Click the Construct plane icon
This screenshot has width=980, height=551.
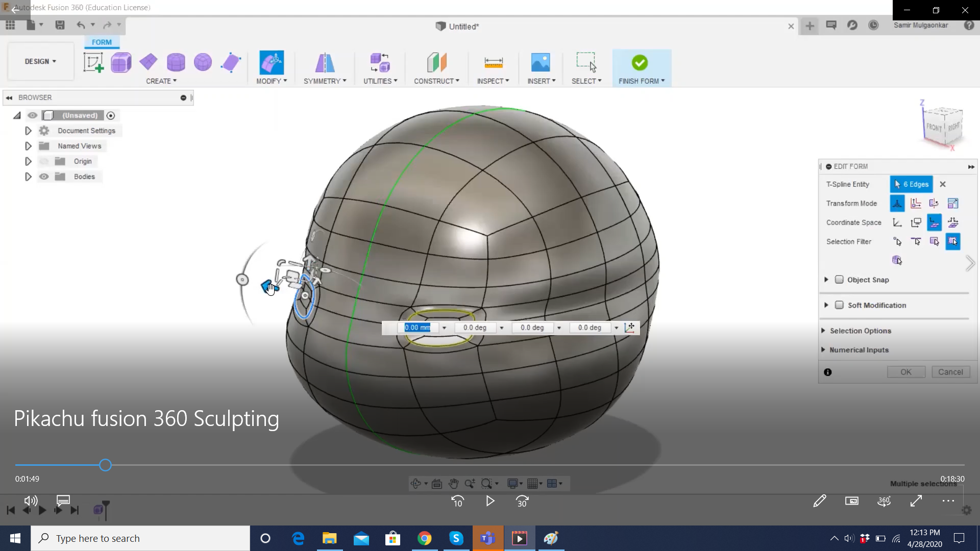pyautogui.click(x=436, y=63)
